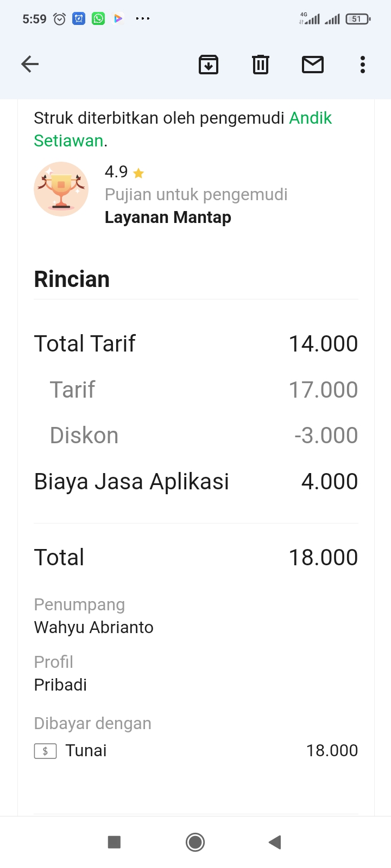
Task: Tap the Rincian section heading
Action: (x=72, y=279)
